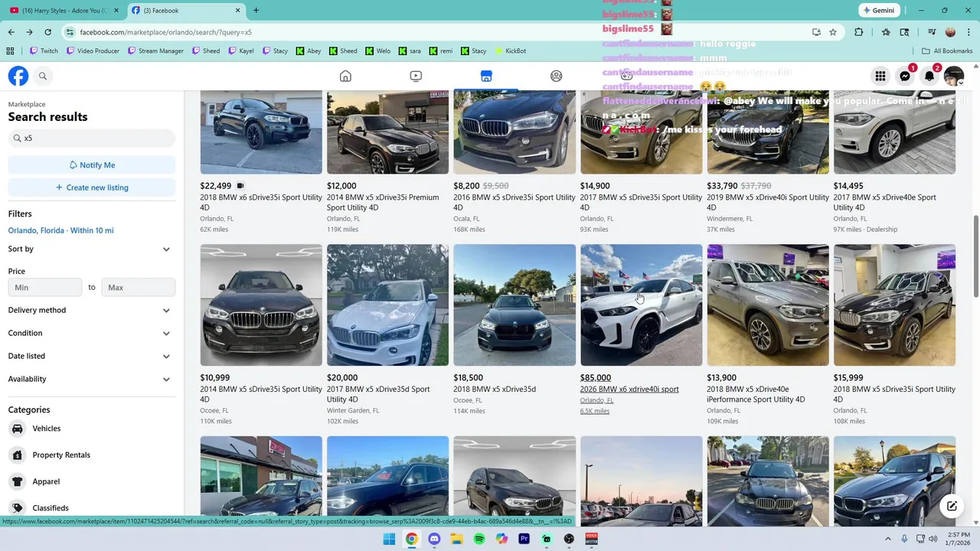Open the account profile picture menu

click(x=954, y=76)
